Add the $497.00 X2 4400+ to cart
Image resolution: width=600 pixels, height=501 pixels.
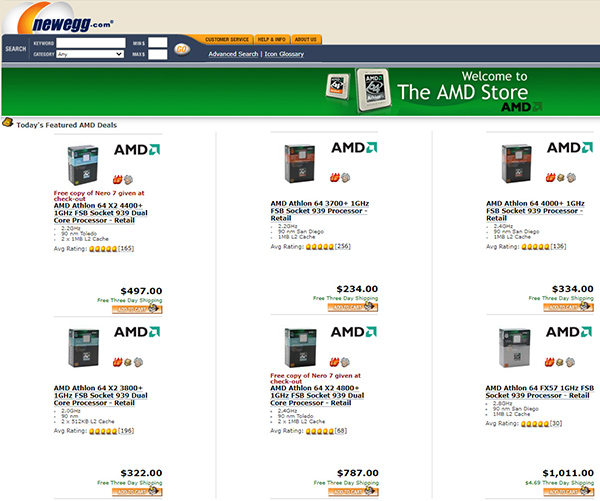click(137, 308)
